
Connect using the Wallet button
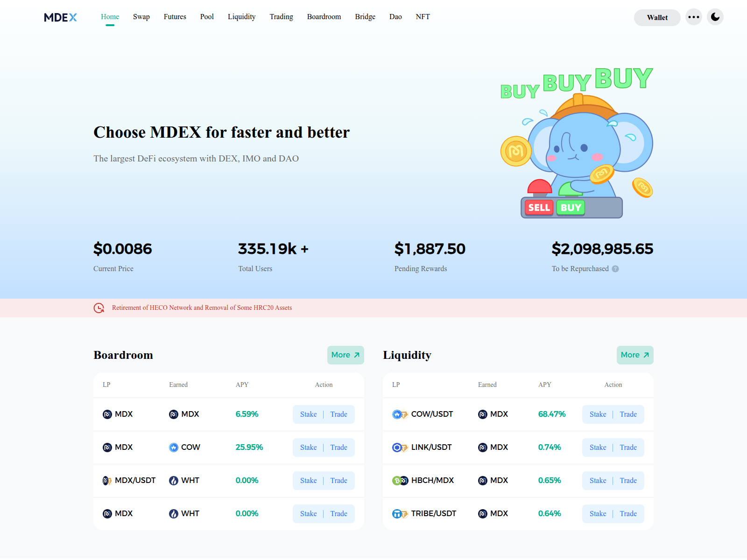[x=657, y=18]
